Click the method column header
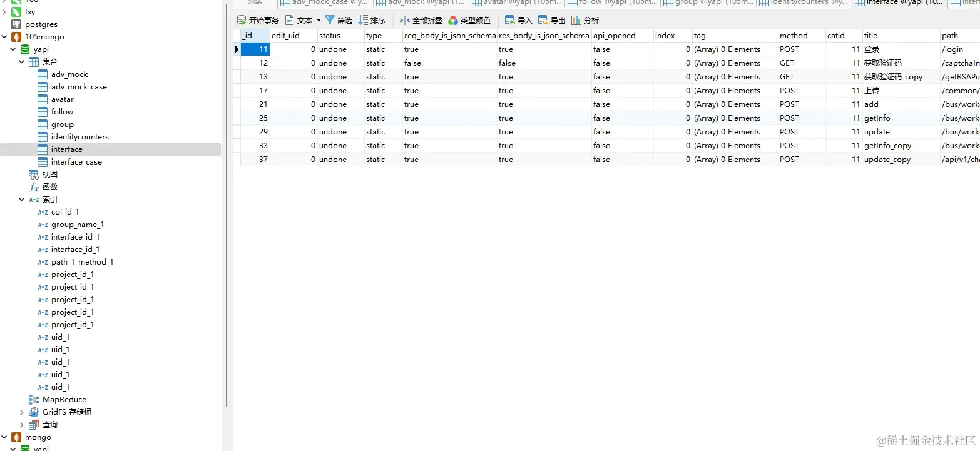 pos(802,36)
